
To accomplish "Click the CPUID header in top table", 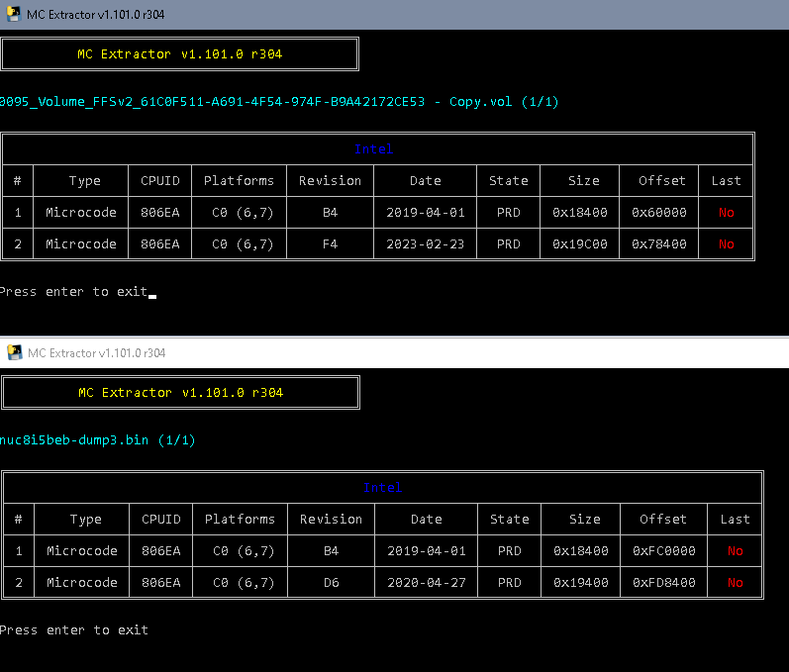I will point(160,180).
